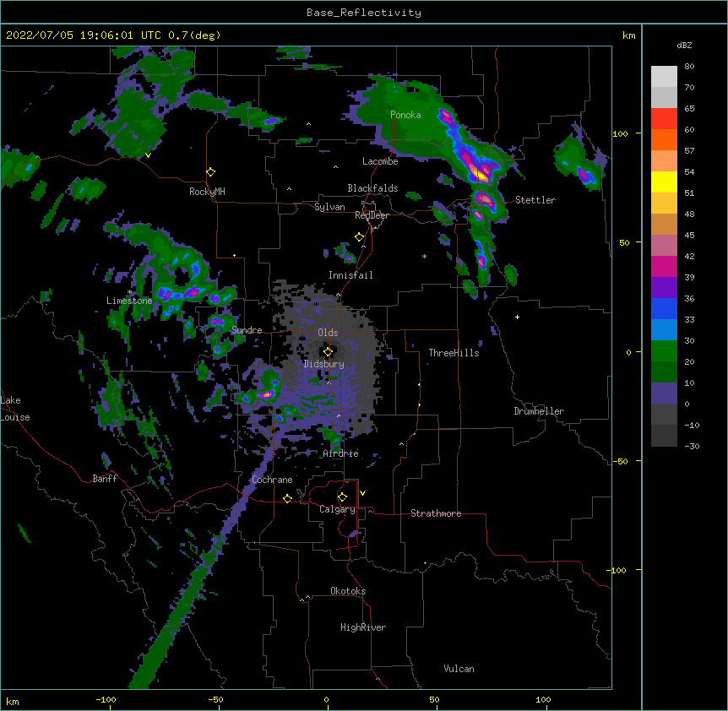Click the Innisfail town label
Screen dimensions: 728x711
[350, 275]
